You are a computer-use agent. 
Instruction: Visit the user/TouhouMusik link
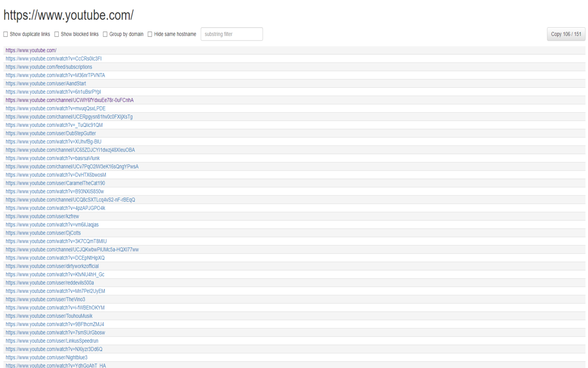point(49,316)
